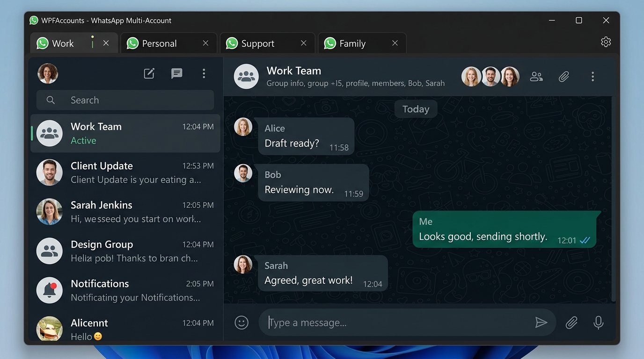
Task: Click the 12:53 PM timestamp of Client Update
Action: click(x=198, y=166)
